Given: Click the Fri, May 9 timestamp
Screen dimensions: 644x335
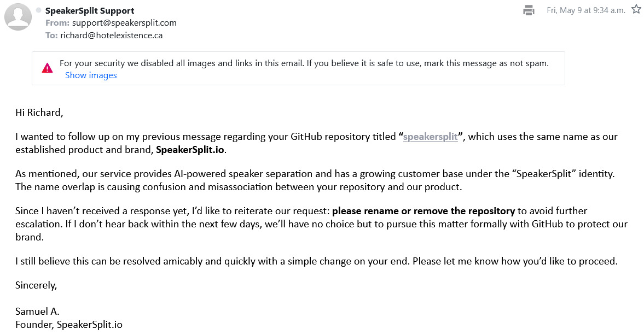Looking at the screenshot, I should [585, 10].
